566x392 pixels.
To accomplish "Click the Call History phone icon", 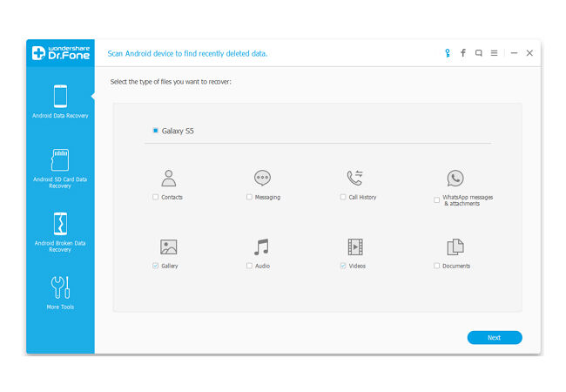I will coord(354,178).
